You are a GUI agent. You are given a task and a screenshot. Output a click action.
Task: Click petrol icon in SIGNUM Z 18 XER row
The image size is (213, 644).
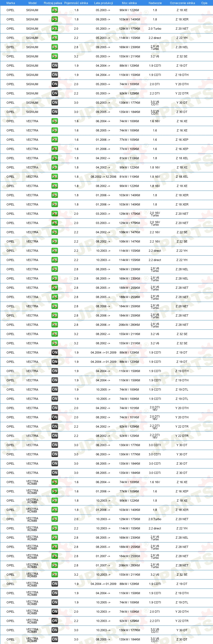pos(55,19)
